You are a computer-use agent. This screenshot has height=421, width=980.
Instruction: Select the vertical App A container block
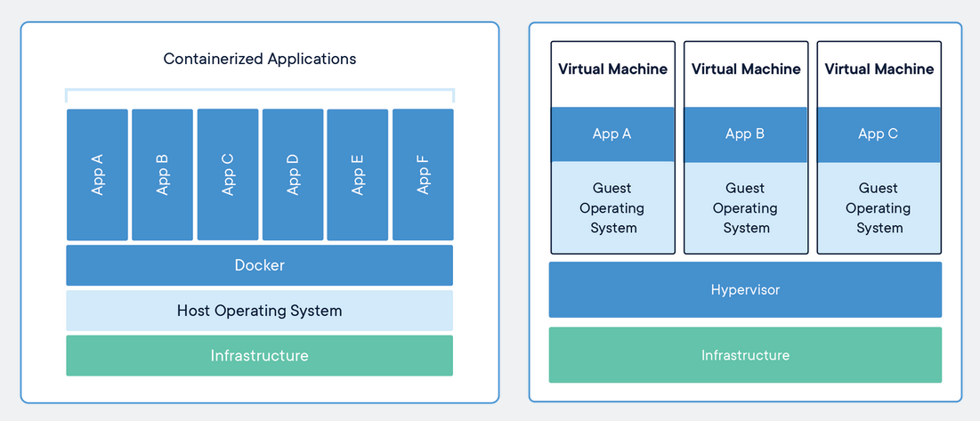pos(97,174)
